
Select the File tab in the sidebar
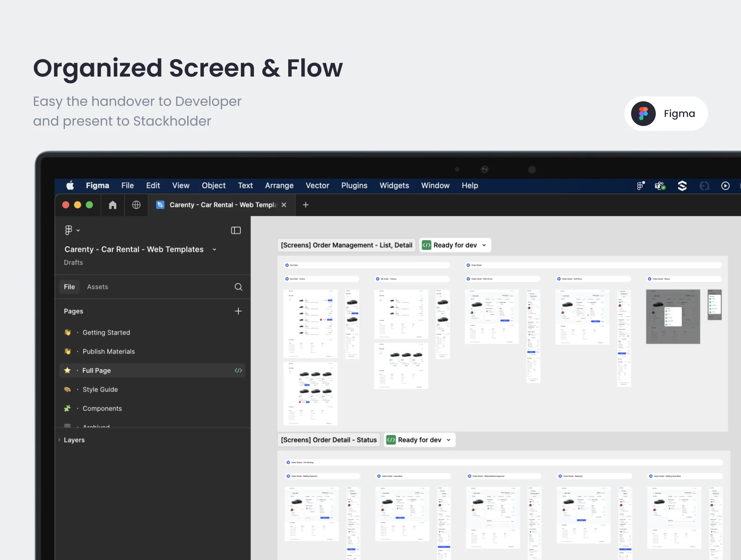(x=70, y=287)
